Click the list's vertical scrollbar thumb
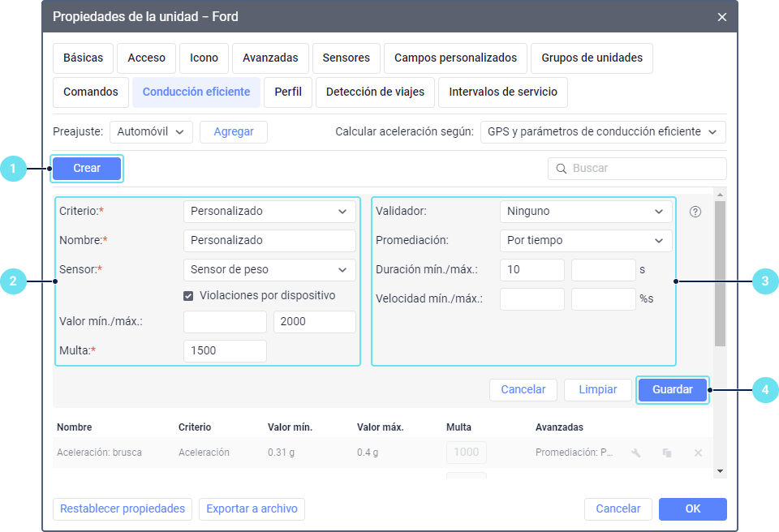The width and height of the screenshot is (779, 532). [x=720, y=273]
